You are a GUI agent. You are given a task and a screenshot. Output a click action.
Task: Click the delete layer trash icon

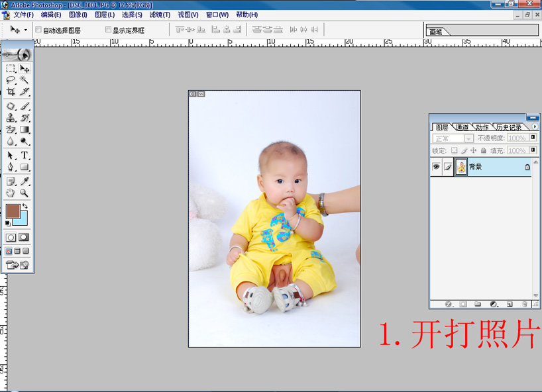pos(525,305)
